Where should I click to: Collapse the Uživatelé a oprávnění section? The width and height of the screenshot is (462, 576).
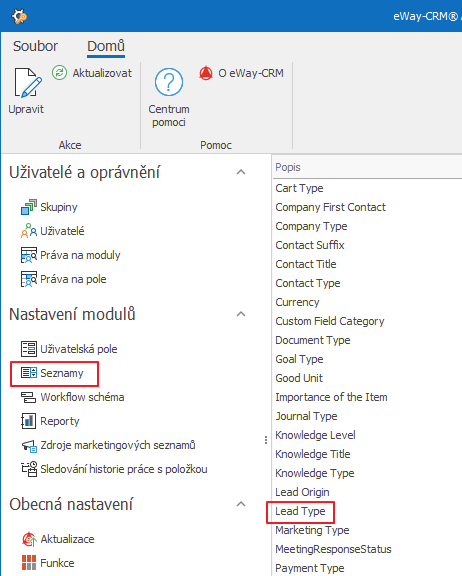click(241, 172)
